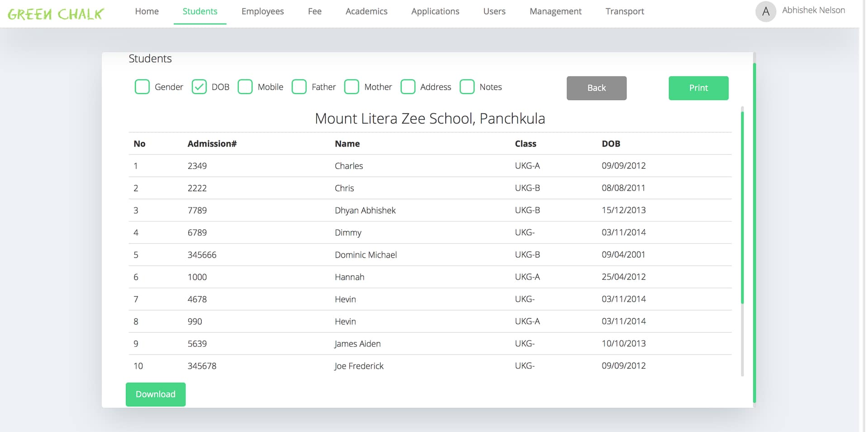
Task: Download the student list
Action: tap(155, 394)
